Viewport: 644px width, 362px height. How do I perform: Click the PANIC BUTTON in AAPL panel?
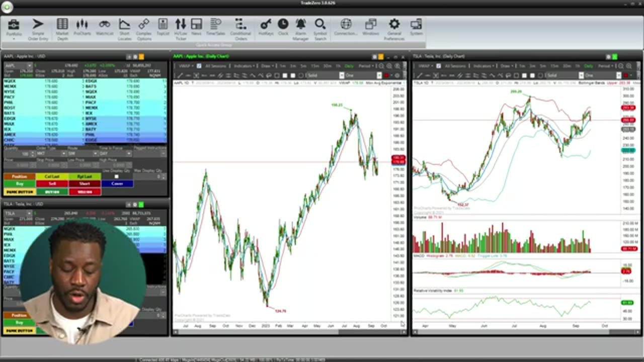tap(20, 192)
